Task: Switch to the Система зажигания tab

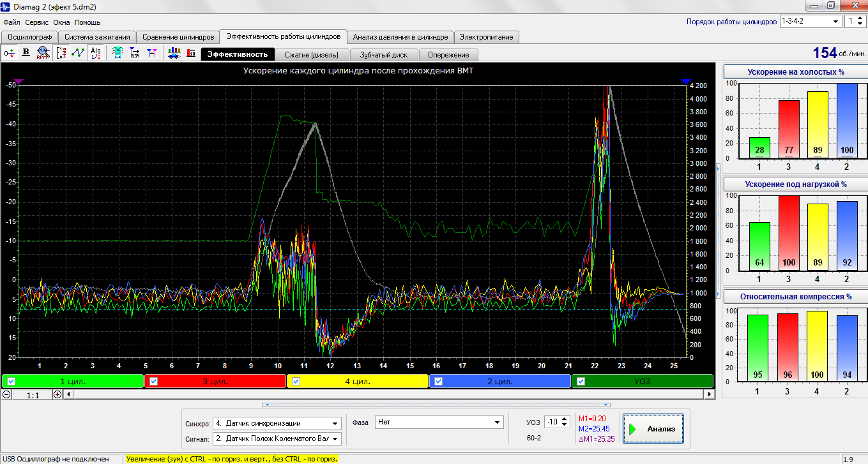Action: coord(97,37)
